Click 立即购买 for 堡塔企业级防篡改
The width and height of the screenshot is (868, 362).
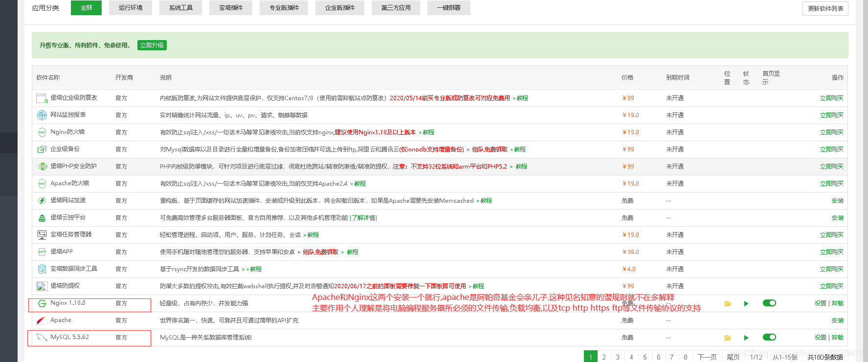831,98
